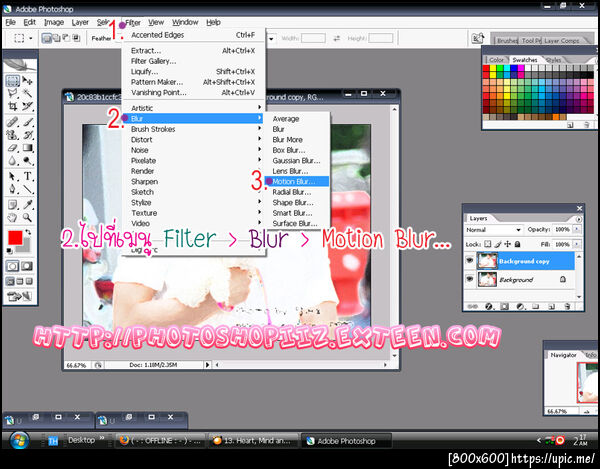
Task: Open the Image menu
Action: [x=54, y=22]
